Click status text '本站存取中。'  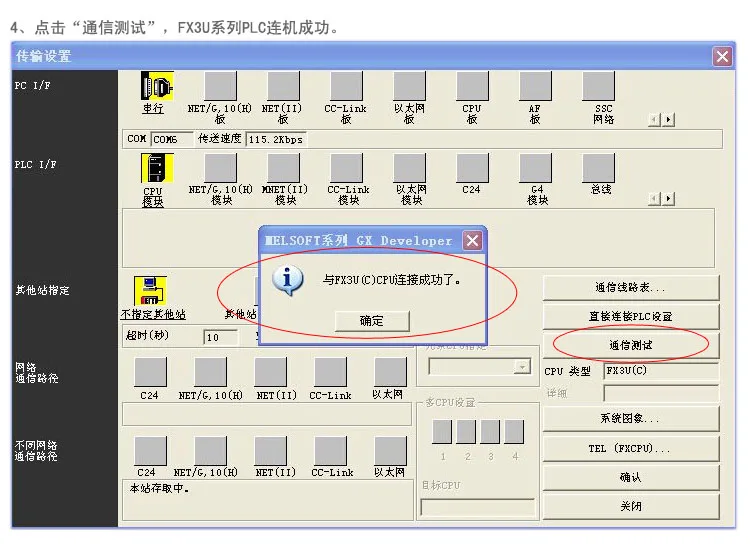(x=159, y=488)
